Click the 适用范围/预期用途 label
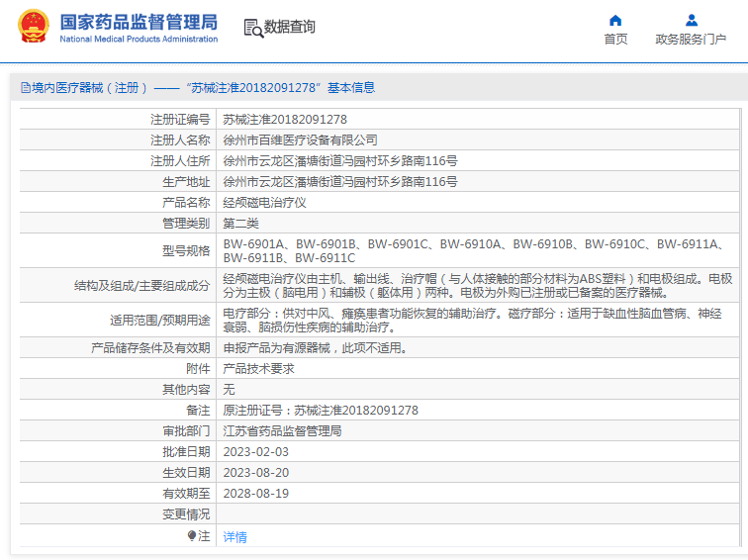The image size is (748, 560). pos(160,321)
